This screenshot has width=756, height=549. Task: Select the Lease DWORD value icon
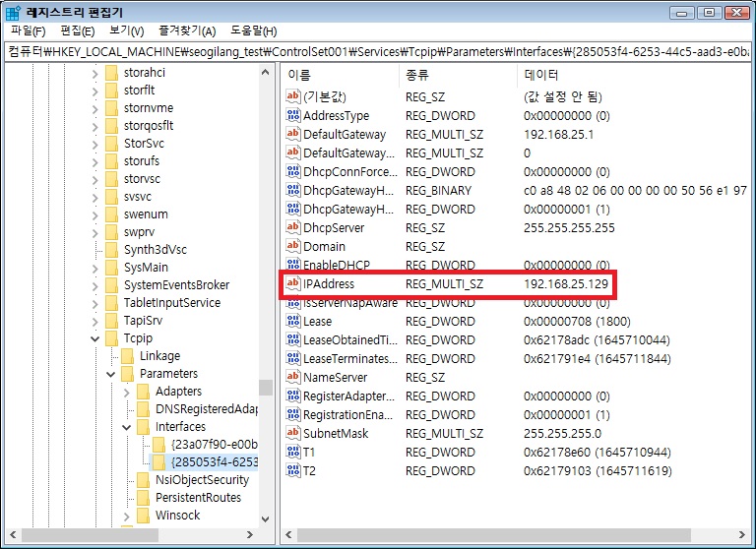pyautogui.click(x=292, y=321)
